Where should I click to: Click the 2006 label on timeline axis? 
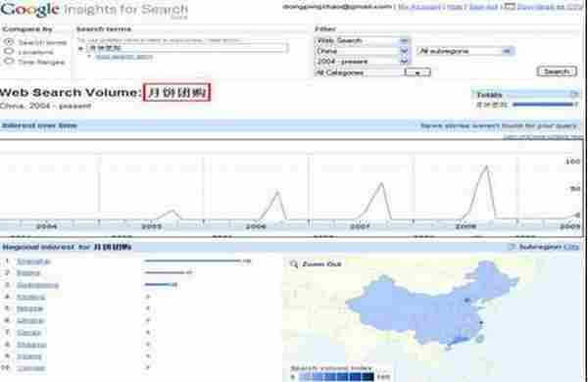256,226
